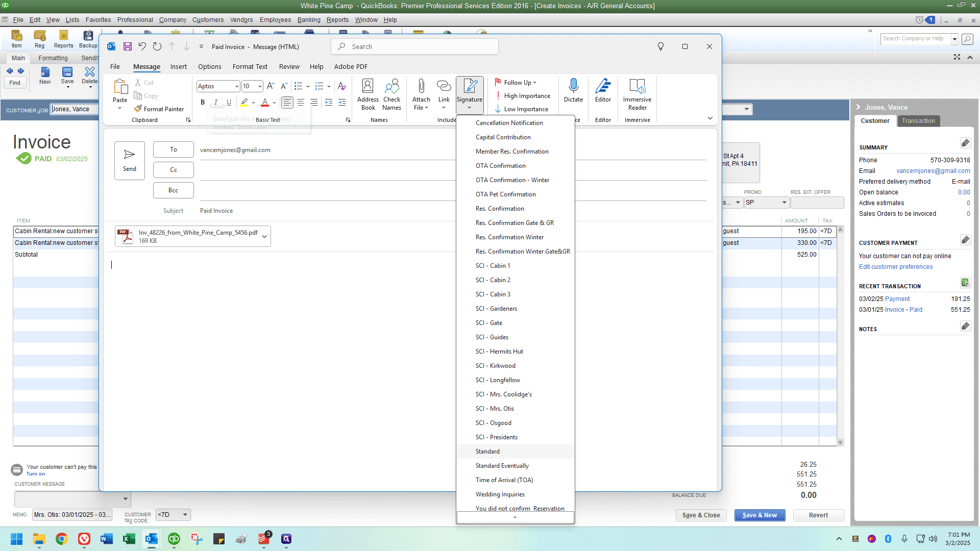
Task: Decrease the message text indent
Action: [329, 103]
